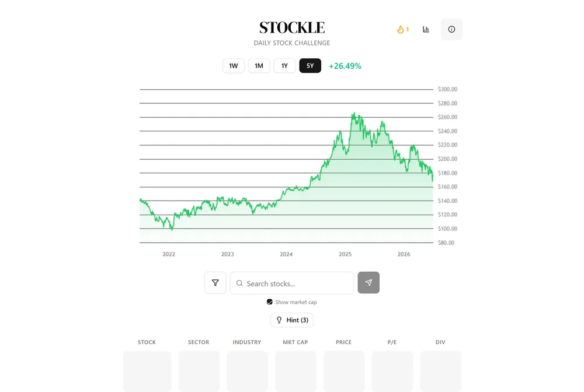This screenshot has height=392, width=584.
Task: Click the magnifier icon in search box
Action: tap(239, 283)
